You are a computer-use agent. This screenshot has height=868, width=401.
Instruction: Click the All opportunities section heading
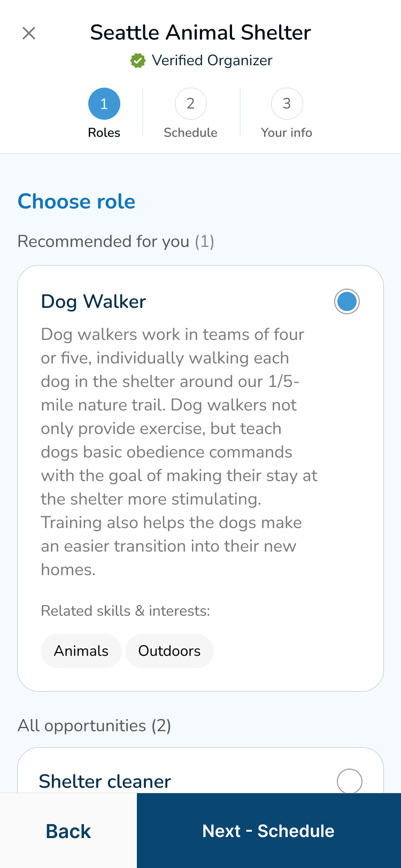pyautogui.click(x=95, y=725)
